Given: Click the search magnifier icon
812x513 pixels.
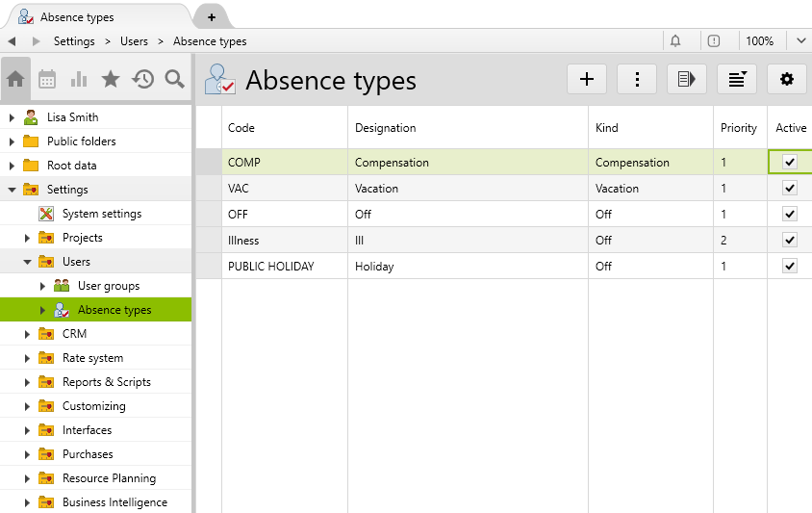Looking at the screenshot, I should 174,80.
